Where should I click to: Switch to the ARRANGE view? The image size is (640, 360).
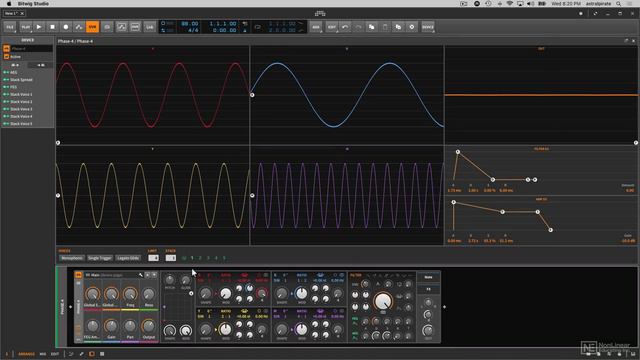[x=27, y=354]
